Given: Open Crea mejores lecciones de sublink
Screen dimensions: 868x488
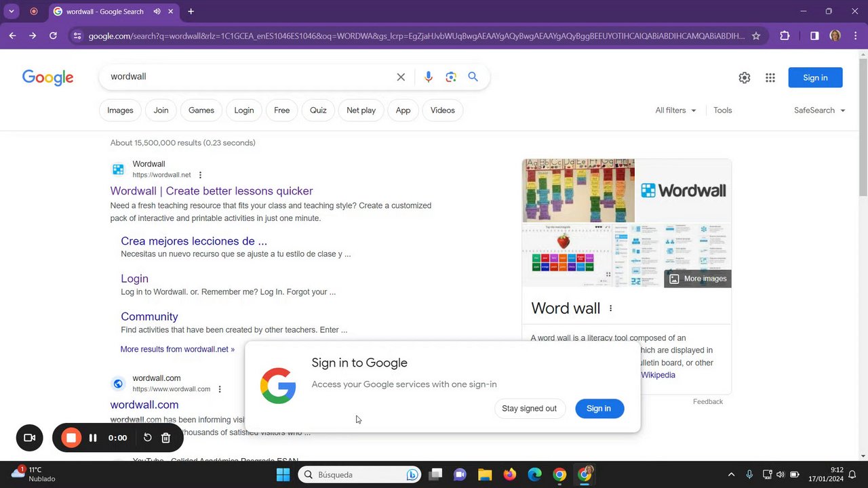Looking at the screenshot, I should pos(194,241).
